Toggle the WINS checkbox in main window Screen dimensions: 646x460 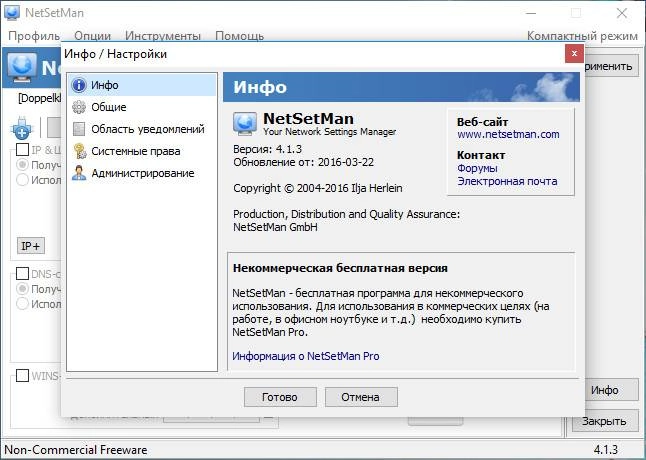coord(22,375)
